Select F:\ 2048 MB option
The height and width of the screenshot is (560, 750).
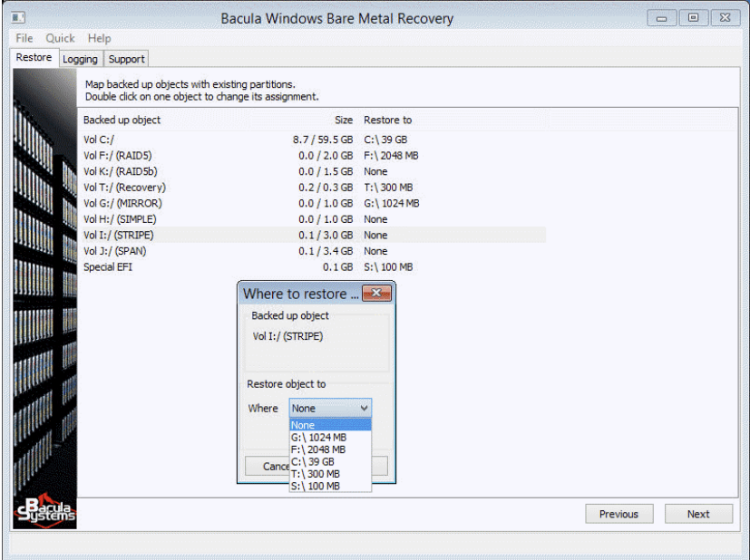[318, 449]
